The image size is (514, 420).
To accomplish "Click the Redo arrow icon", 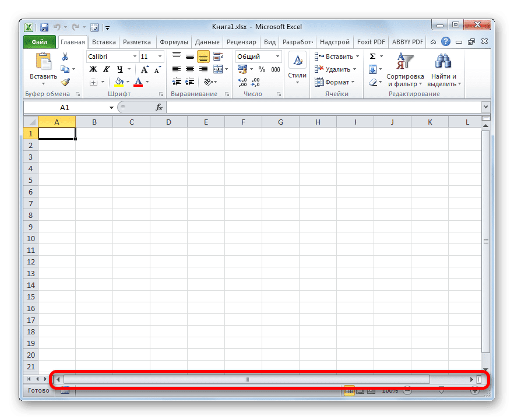I will 75,27.
